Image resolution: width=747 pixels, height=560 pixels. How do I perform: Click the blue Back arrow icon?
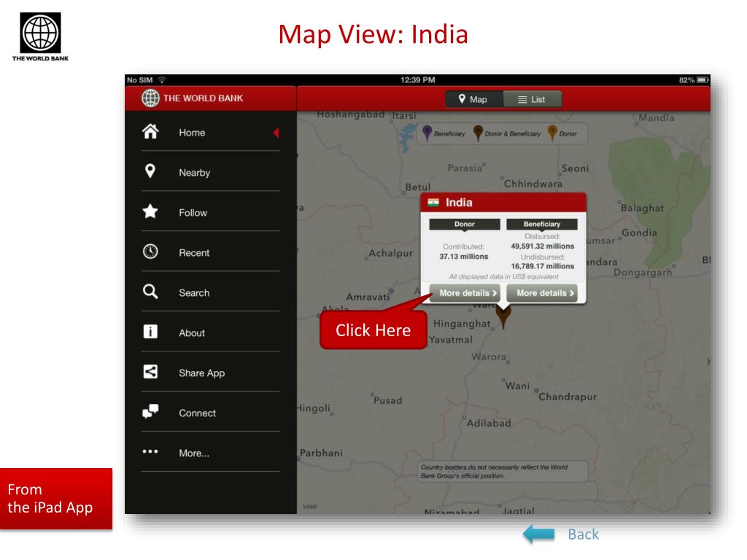pyautogui.click(x=539, y=534)
